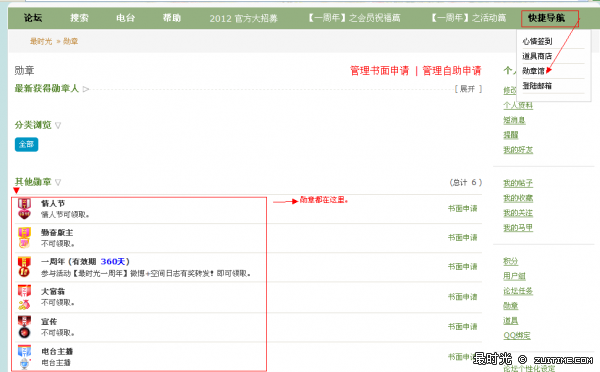Open 我的马甲 sidebar link
600x372 pixels.
518,228
